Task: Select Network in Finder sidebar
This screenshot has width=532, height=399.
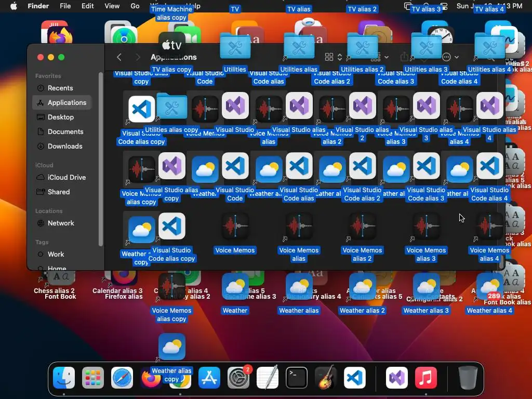Action: (62, 223)
